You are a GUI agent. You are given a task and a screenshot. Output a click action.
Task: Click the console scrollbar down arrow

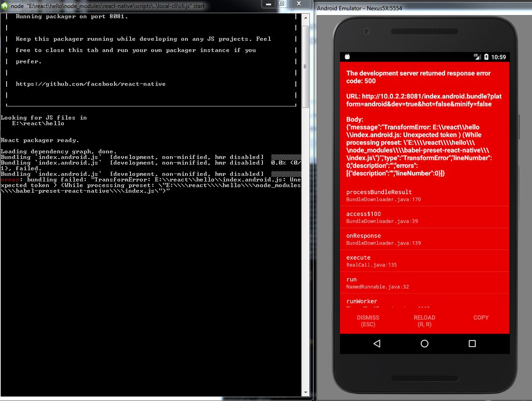[x=305, y=392]
